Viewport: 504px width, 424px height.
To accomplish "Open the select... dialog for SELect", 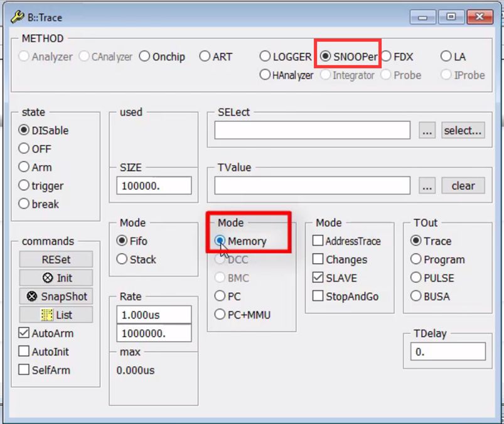I will 463,130.
